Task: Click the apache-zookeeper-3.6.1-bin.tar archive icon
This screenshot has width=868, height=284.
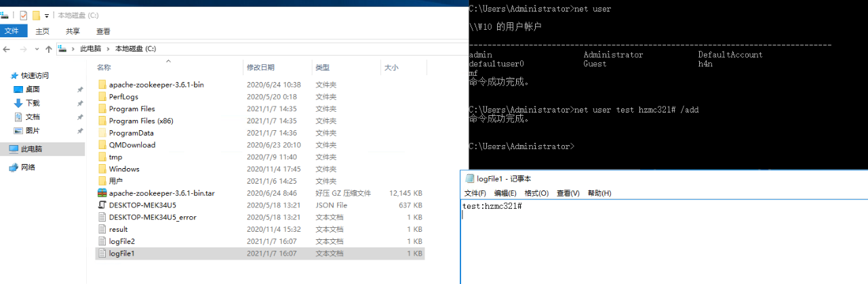Action: pos(102,193)
